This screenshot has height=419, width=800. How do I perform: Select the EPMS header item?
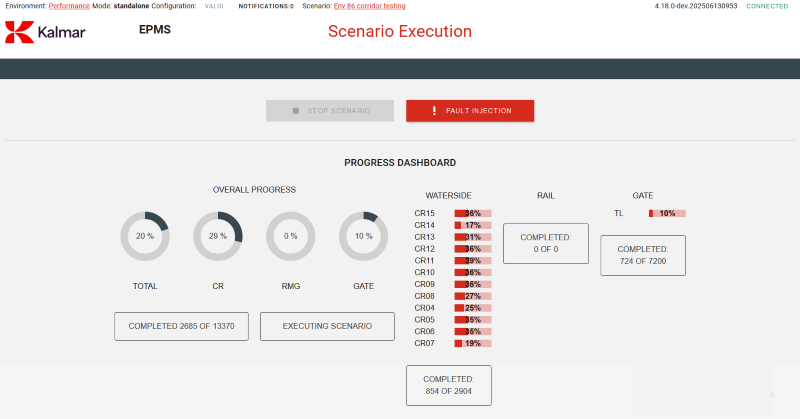pos(155,30)
